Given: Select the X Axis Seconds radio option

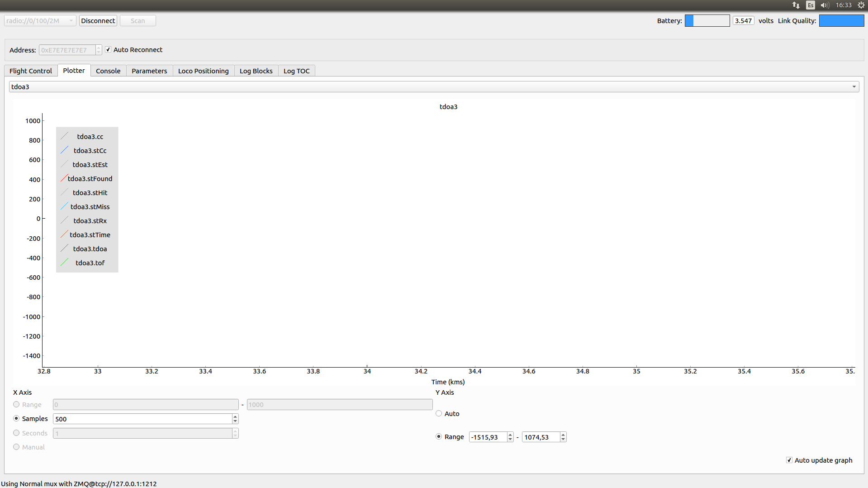Looking at the screenshot, I should pos(17,433).
